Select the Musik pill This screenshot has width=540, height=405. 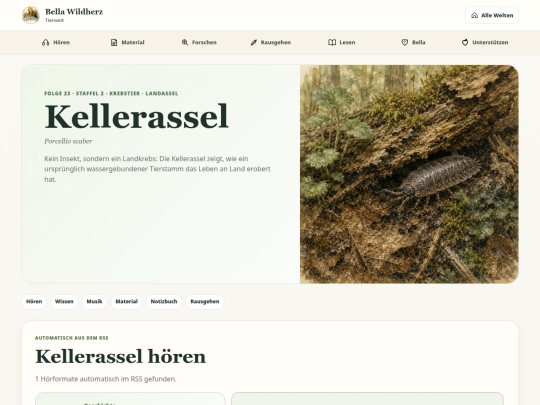94,302
